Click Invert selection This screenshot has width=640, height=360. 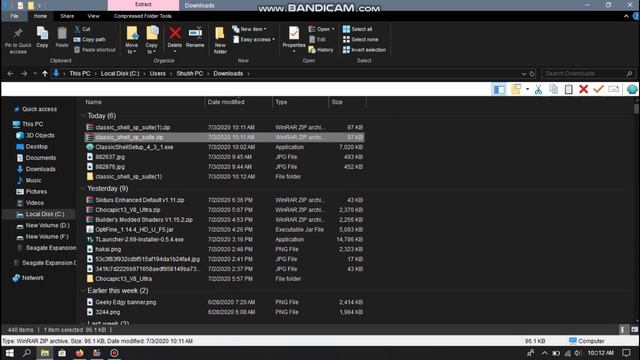[364, 50]
